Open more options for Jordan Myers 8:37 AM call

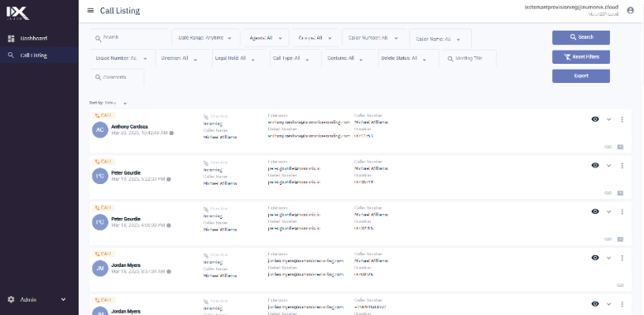[622, 258]
